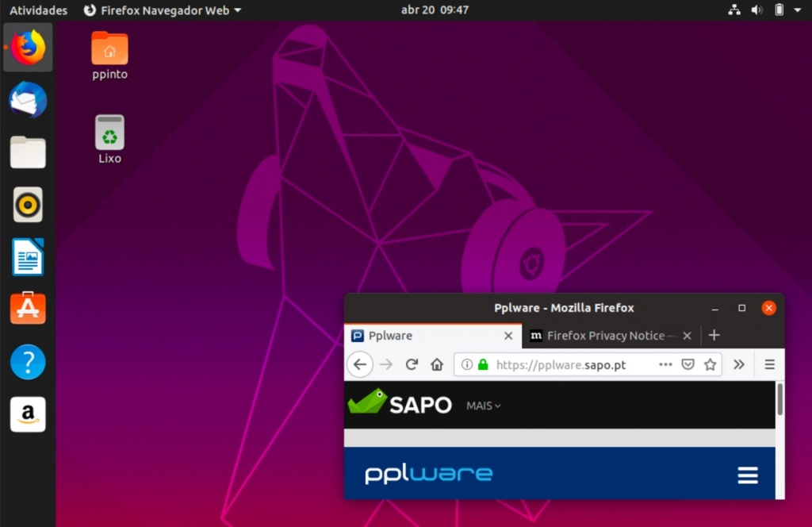Screen dimensions: 812x527
Task: Launch Firefox from the dock
Action: coord(28,47)
